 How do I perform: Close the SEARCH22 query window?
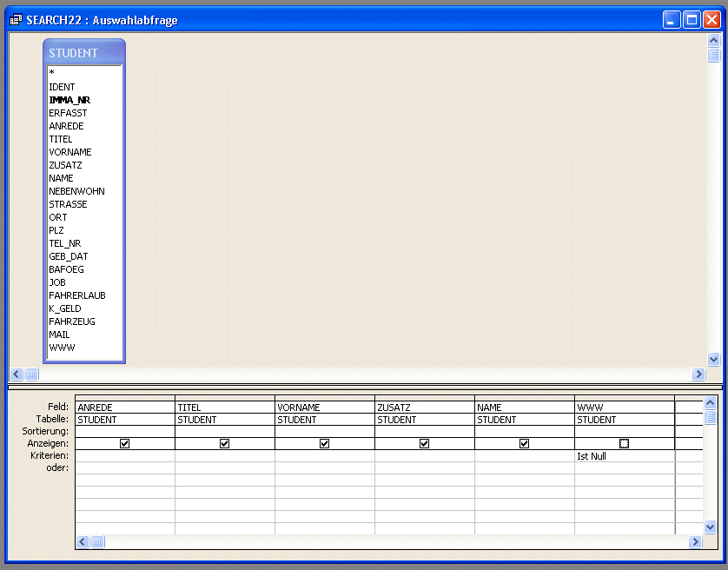click(x=711, y=20)
